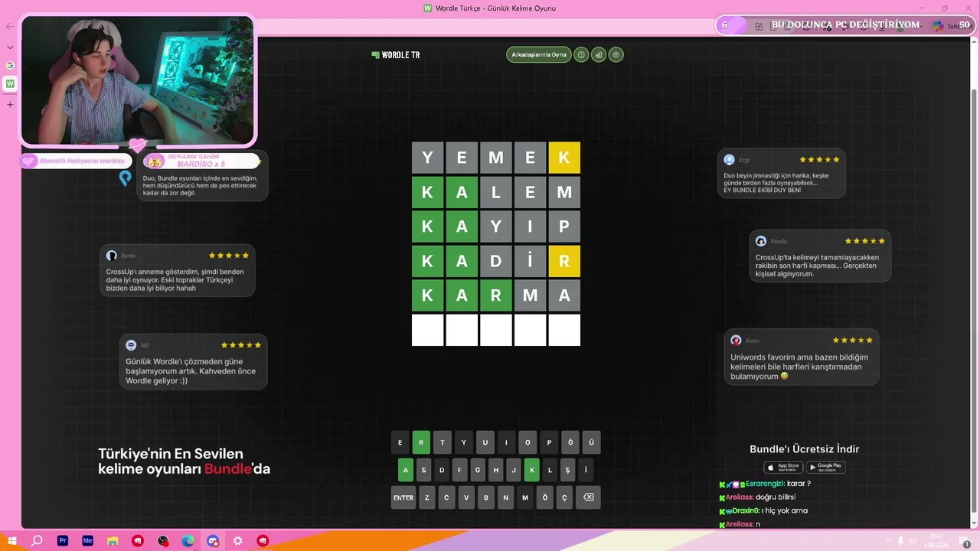
Task: Tap the Ğ key on on-screen keyboard
Action: (570, 442)
